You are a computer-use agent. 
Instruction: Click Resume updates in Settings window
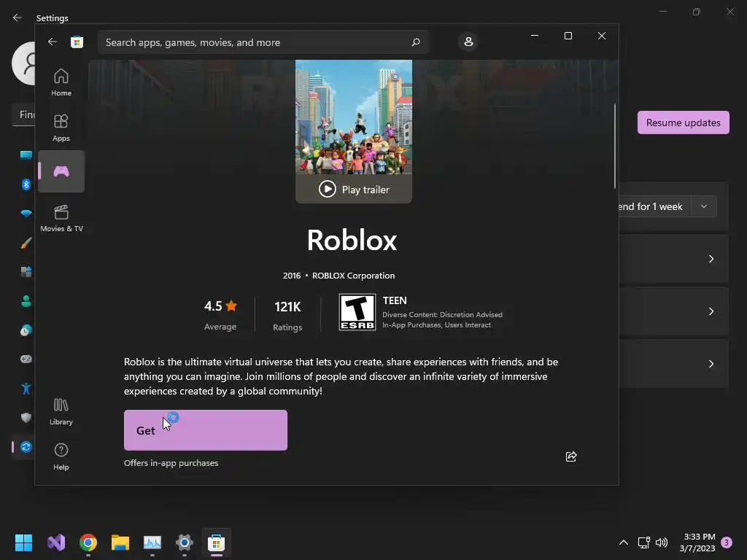683,122
